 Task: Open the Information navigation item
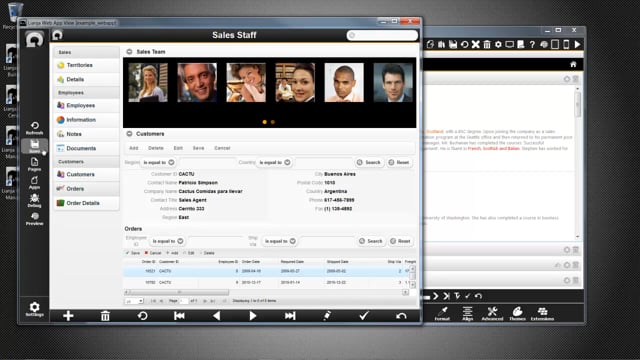[86, 120]
